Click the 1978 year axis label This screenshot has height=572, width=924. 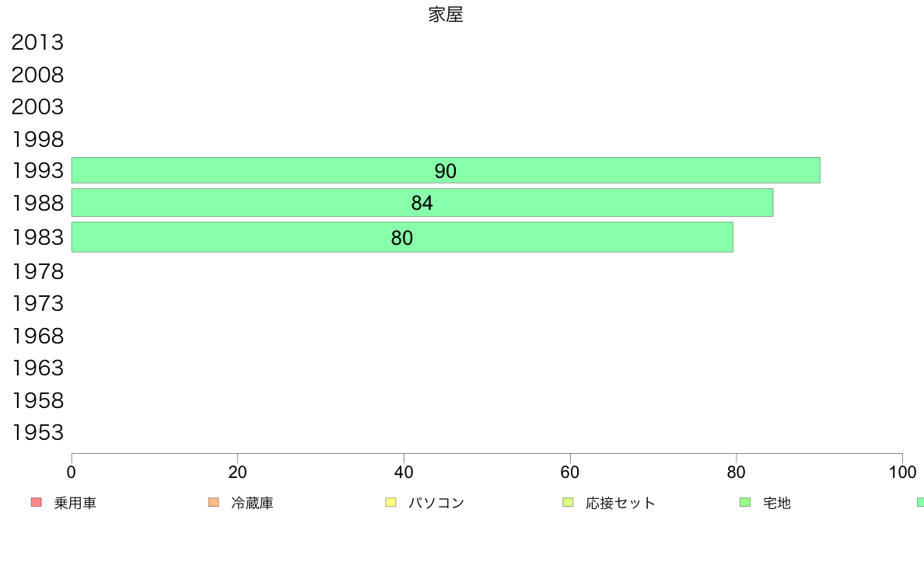point(37,271)
